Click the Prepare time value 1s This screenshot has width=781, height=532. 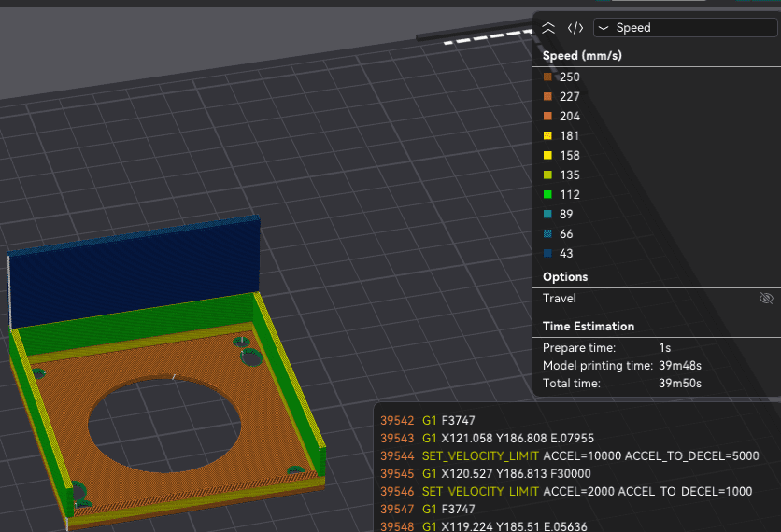pyautogui.click(x=664, y=347)
